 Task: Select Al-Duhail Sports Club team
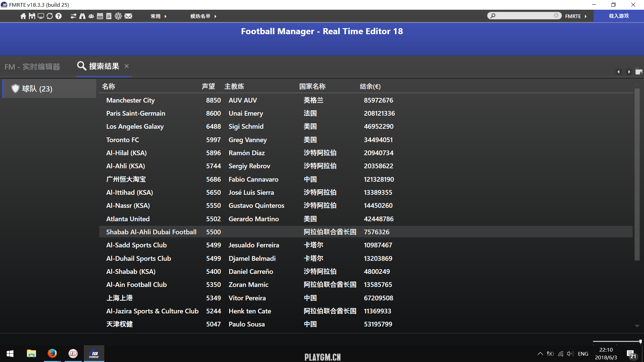pos(139,258)
